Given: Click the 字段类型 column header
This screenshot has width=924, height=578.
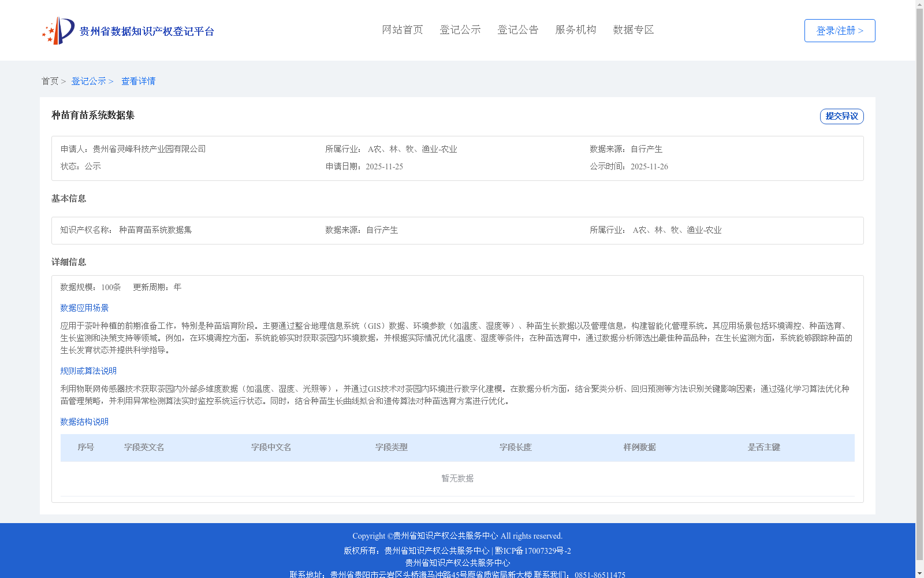Looking at the screenshot, I should click(x=392, y=447).
